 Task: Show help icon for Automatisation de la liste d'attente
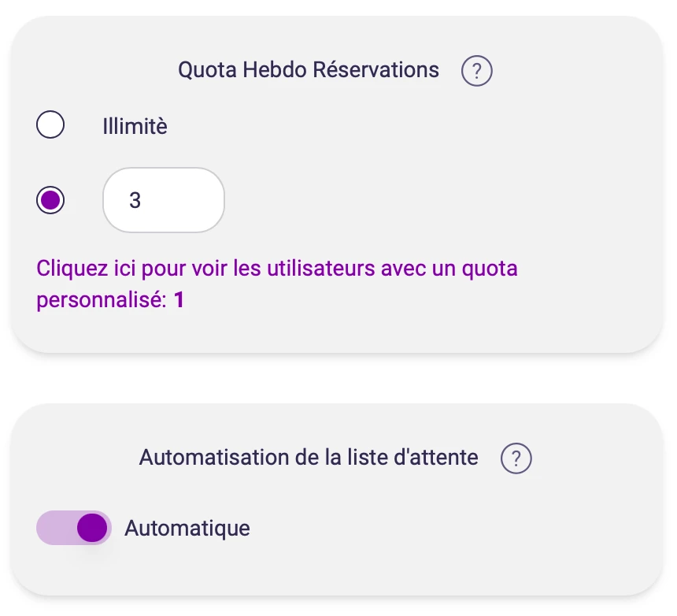pyautogui.click(x=516, y=458)
